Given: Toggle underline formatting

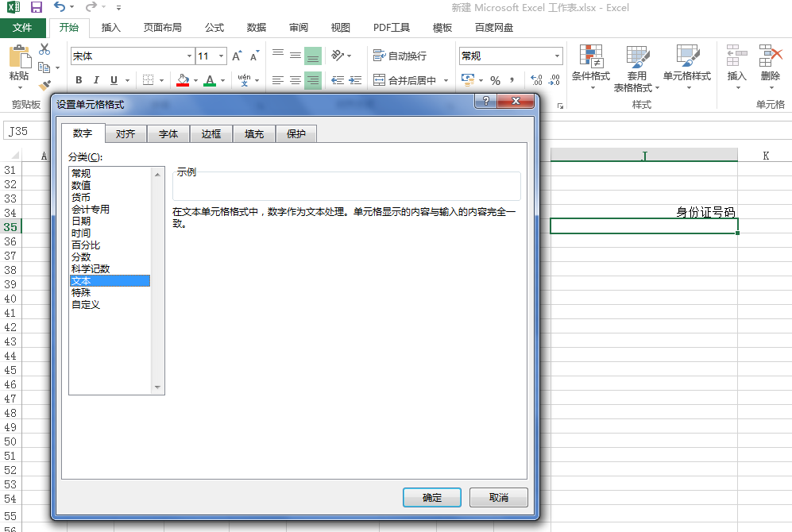Looking at the screenshot, I should [x=114, y=80].
